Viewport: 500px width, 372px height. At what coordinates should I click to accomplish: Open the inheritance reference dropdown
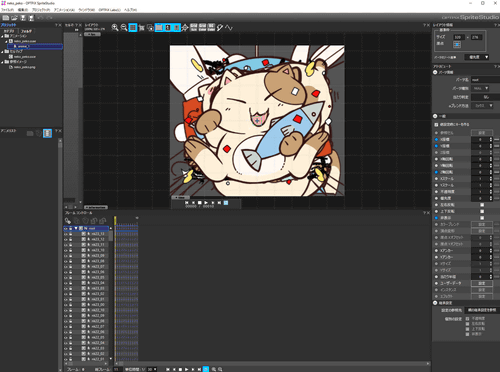click(x=482, y=310)
